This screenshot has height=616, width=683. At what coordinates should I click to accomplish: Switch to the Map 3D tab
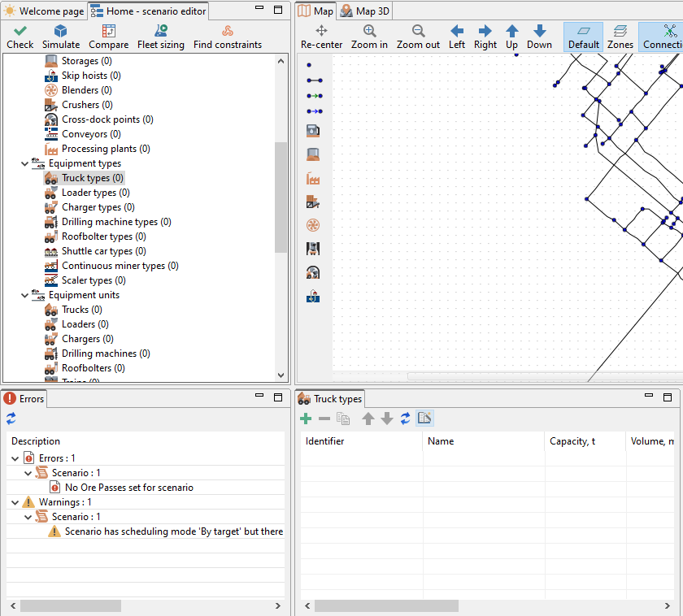[365, 11]
